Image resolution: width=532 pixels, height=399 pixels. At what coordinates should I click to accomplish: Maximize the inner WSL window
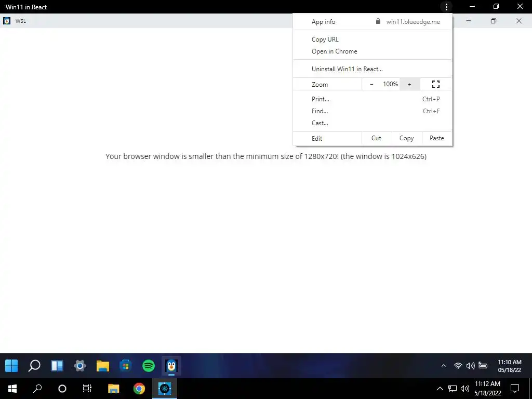pyautogui.click(x=494, y=21)
